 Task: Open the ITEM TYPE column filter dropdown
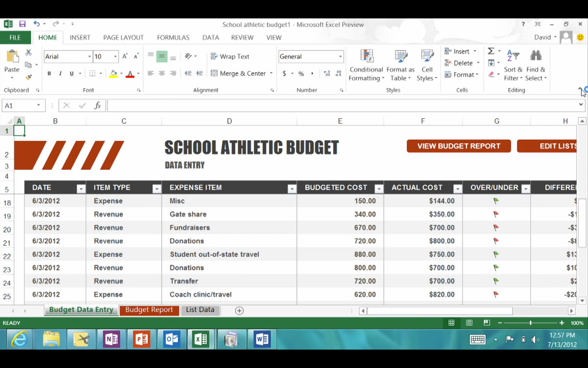click(x=156, y=189)
